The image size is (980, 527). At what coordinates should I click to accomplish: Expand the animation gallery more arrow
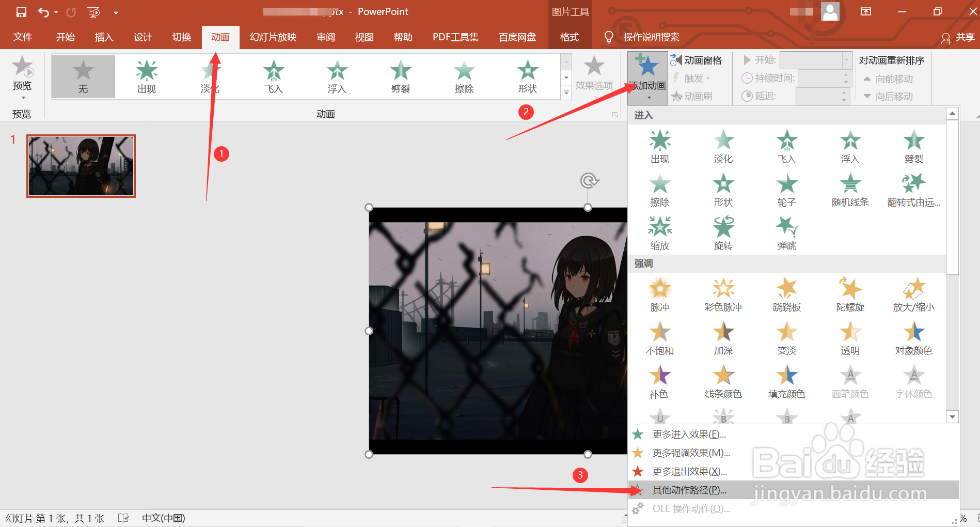(x=566, y=93)
